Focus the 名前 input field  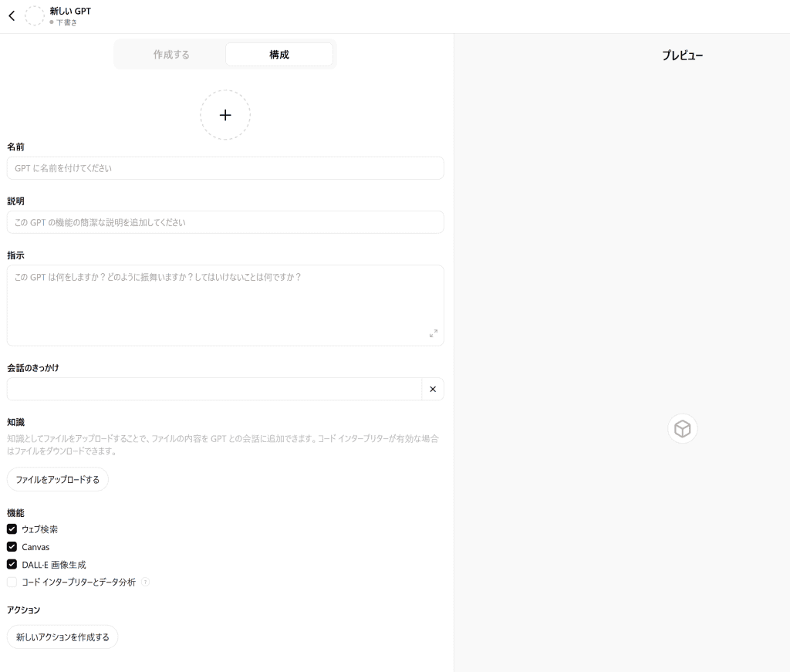click(x=225, y=168)
